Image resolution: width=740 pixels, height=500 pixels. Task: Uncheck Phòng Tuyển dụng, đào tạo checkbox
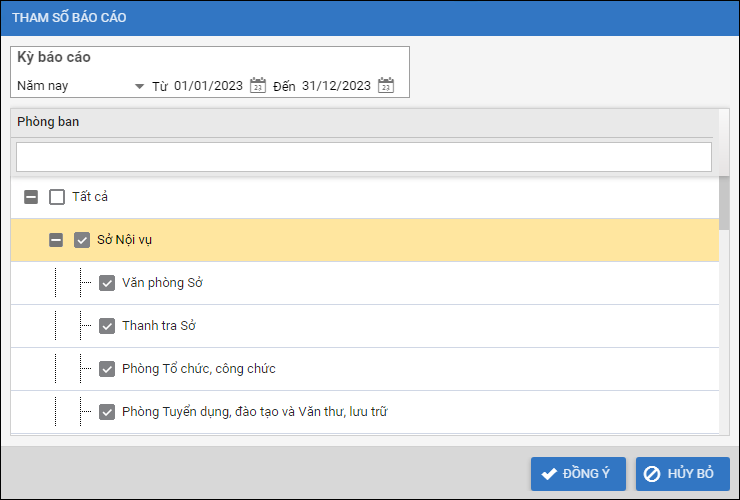pos(107,412)
